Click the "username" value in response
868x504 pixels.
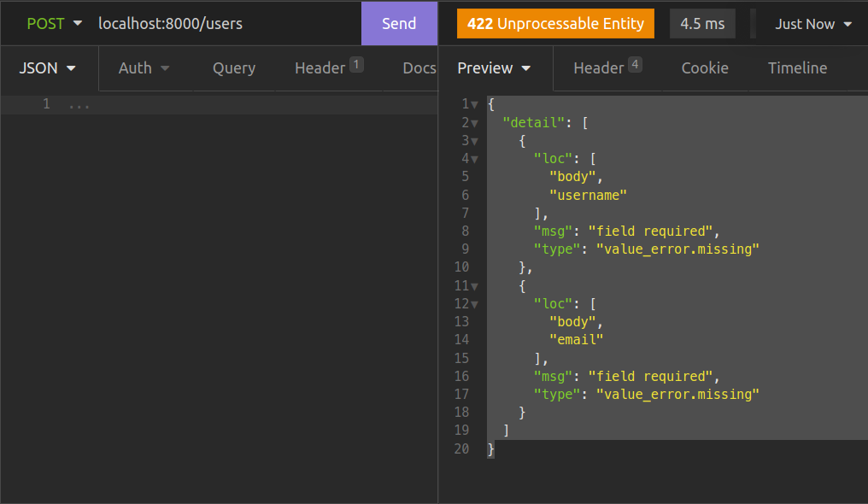(588, 195)
